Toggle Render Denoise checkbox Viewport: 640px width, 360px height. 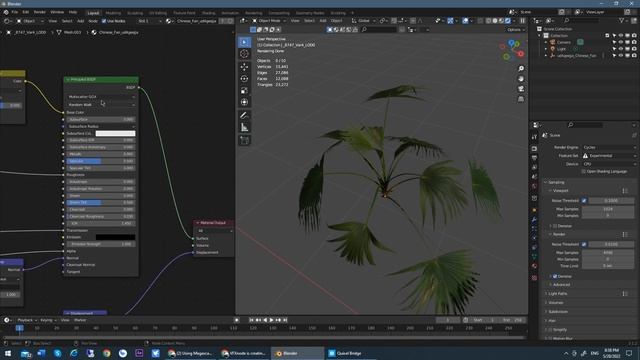(555, 276)
